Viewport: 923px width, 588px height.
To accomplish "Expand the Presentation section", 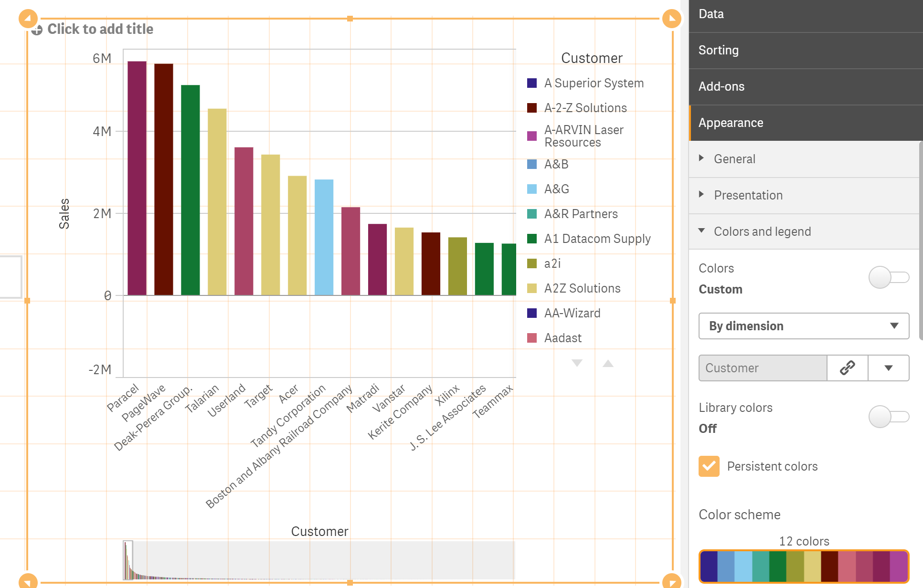I will (x=804, y=195).
